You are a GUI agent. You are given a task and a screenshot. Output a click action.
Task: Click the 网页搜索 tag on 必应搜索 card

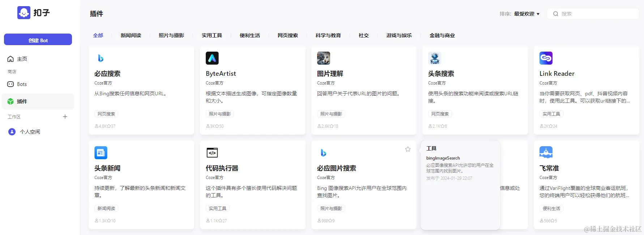click(x=106, y=114)
